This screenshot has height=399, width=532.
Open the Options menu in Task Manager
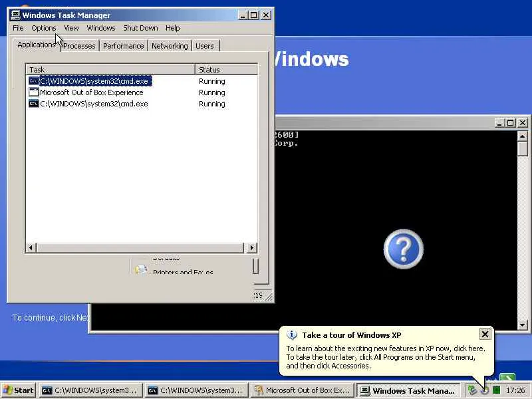pyautogui.click(x=43, y=28)
